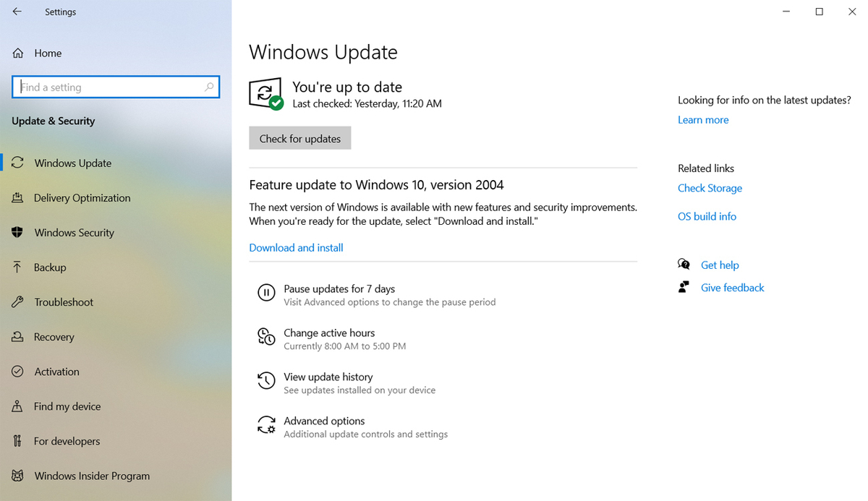Click the history icon for View update history

tap(266, 380)
